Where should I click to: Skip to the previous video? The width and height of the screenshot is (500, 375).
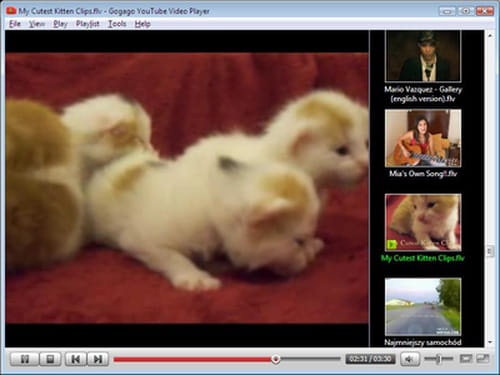pyautogui.click(x=76, y=359)
